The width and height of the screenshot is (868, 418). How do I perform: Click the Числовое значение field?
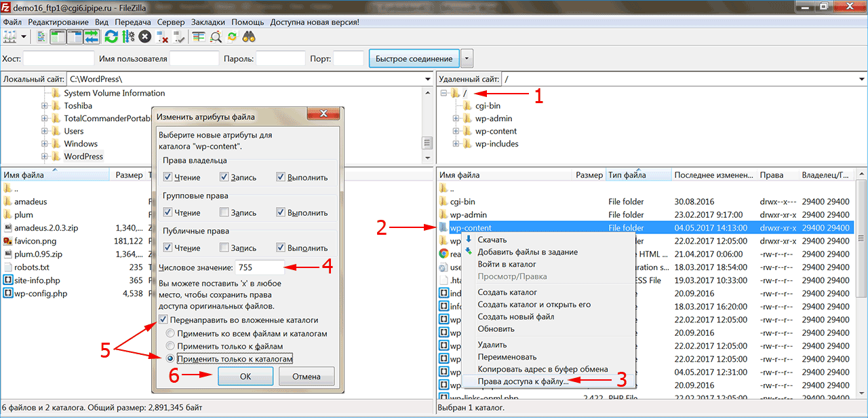[260, 267]
